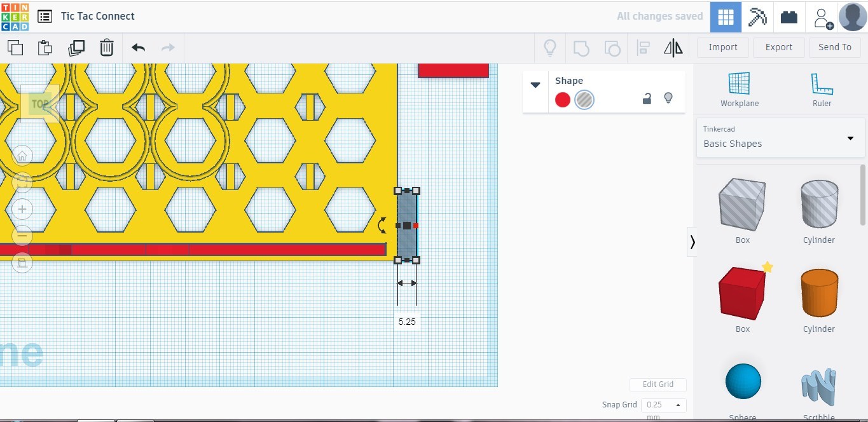
Task: Click the Undo arrow icon
Action: 138,47
